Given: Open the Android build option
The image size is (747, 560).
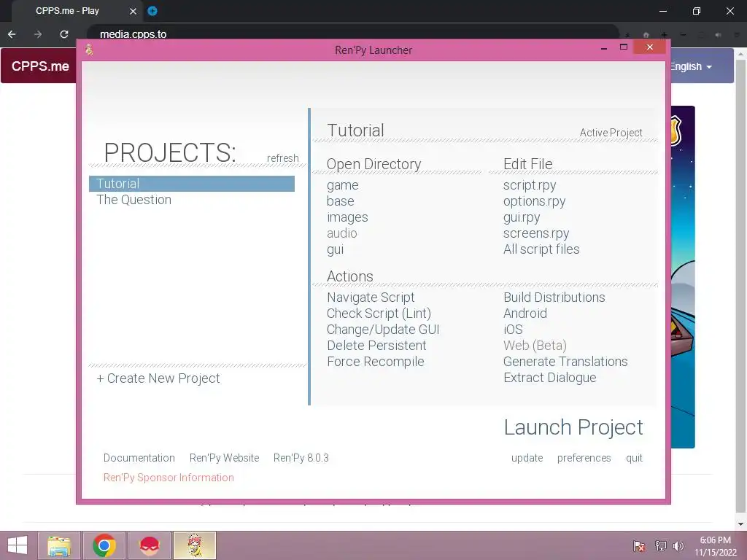Looking at the screenshot, I should [525, 314].
